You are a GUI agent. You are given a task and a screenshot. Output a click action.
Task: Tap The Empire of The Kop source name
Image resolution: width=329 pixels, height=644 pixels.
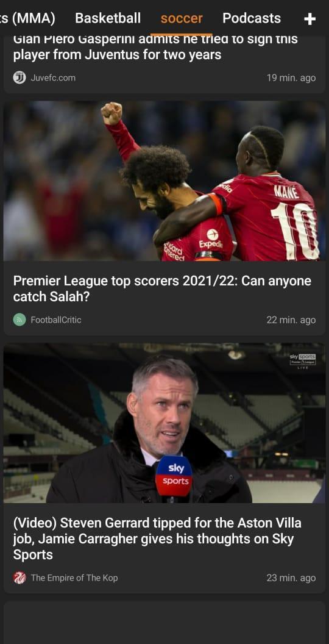click(x=74, y=578)
